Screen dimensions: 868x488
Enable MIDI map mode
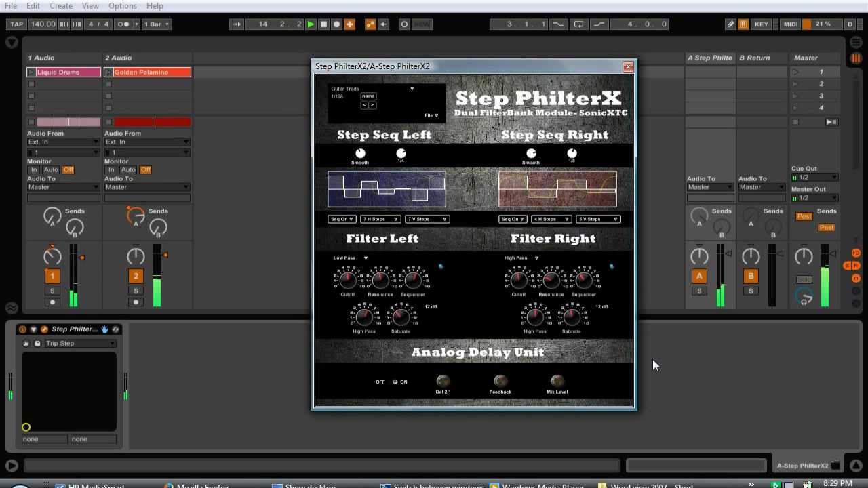click(x=791, y=24)
